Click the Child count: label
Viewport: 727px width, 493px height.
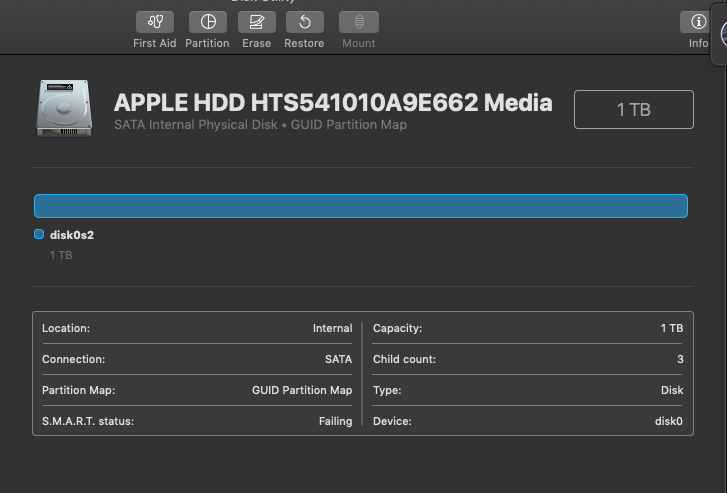404,359
